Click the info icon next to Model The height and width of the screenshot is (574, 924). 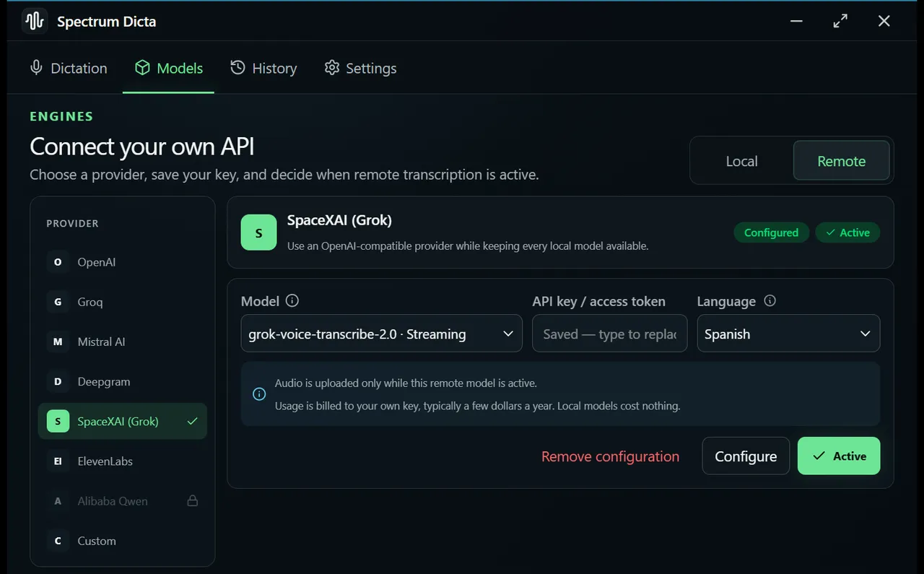point(292,301)
